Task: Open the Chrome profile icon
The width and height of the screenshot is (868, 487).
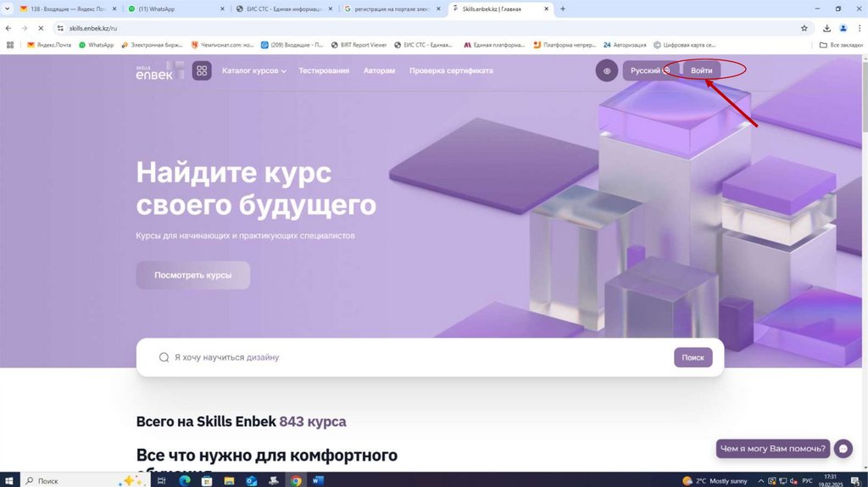Action: [x=843, y=28]
